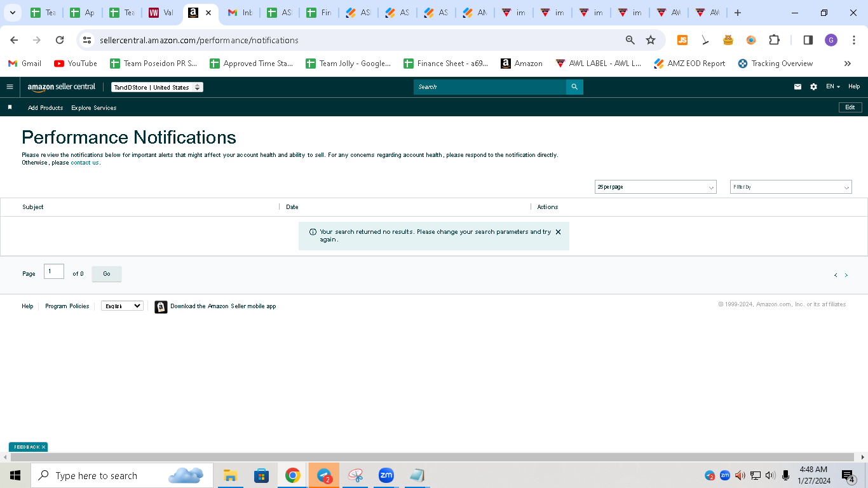The image size is (868, 488).
Task: Open Zoom from the taskbar
Action: [x=386, y=475]
